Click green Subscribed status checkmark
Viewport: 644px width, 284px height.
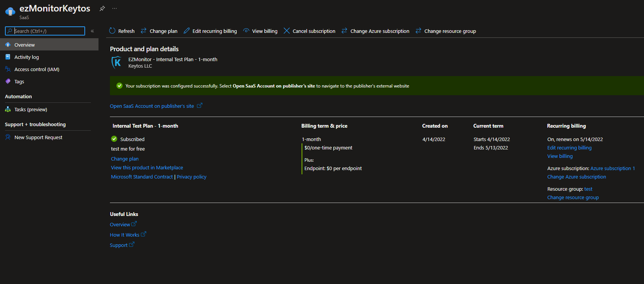click(114, 139)
